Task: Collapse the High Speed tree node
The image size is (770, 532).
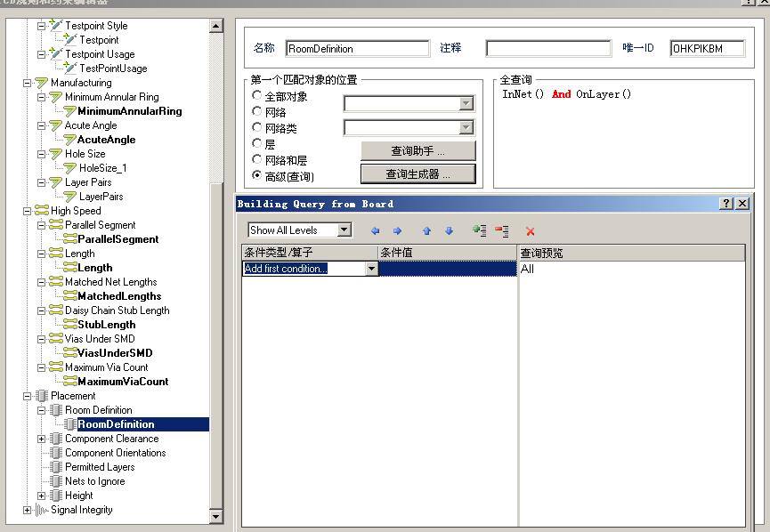Action: pyautogui.click(x=28, y=211)
